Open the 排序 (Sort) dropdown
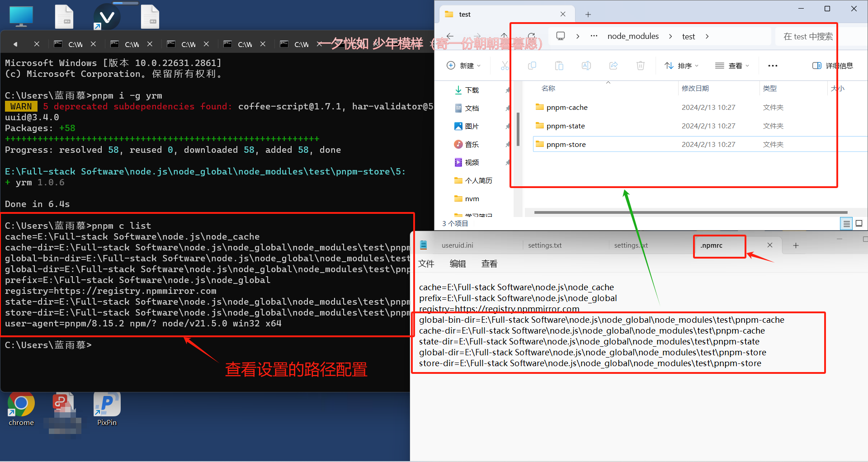The height and width of the screenshot is (462, 868). 681,66
